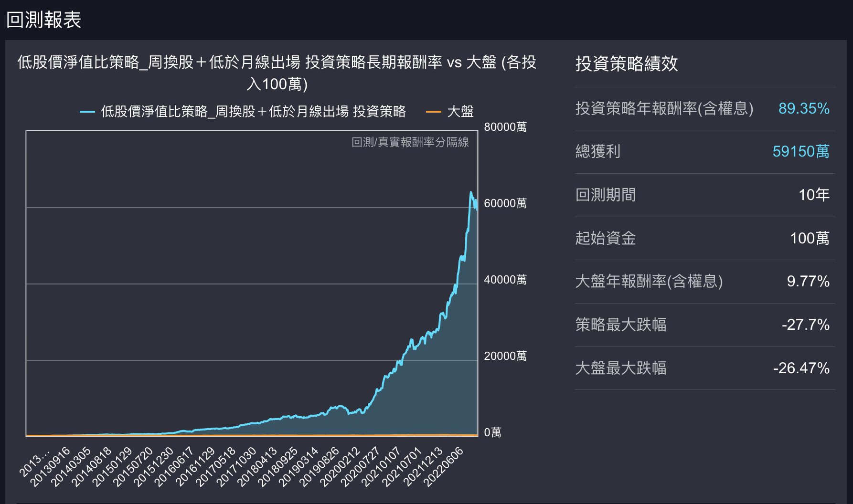This screenshot has width=853, height=504.
Task: Select the 回測/真實報酬率分隔線 label in chart
Action: [x=410, y=142]
